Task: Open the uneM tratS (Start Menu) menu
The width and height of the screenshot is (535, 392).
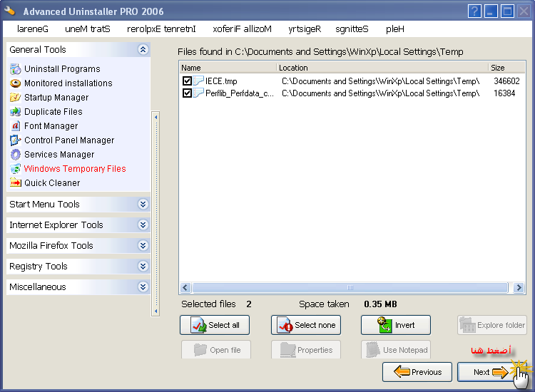Action: point(88,29)
